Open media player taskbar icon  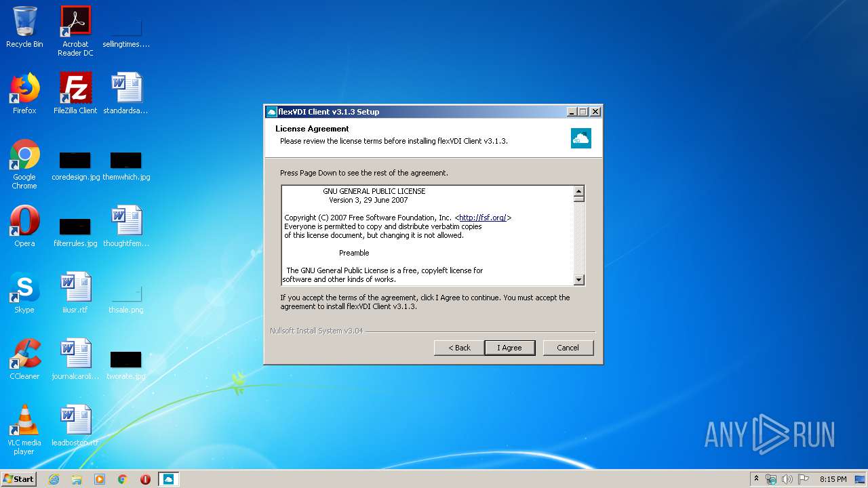(x=100, y=479)
